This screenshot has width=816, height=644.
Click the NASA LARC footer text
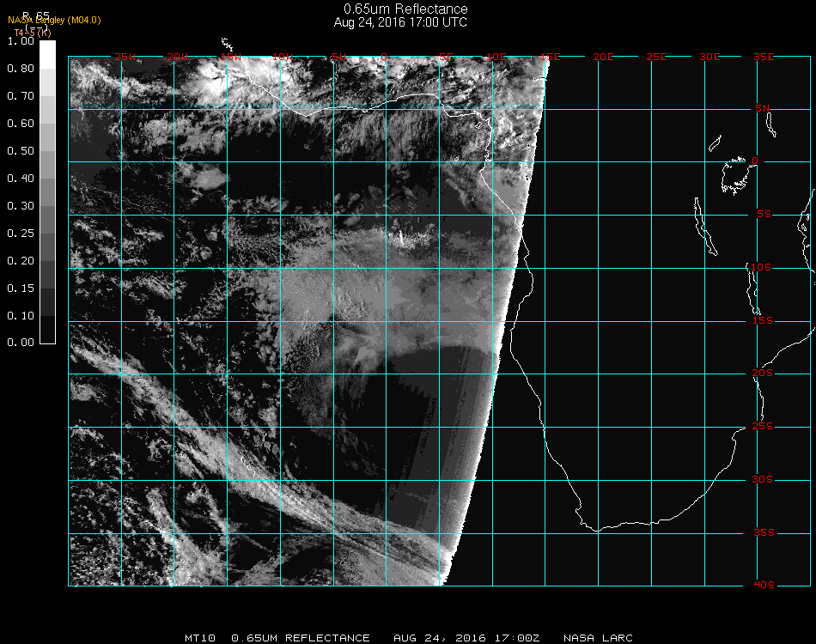[598, 638]
